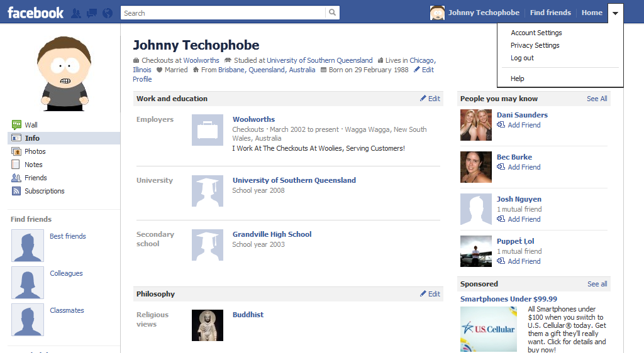Click add-friend icon next to Dani Saunders
The height and width of the screenshot is (353, 644).
pyautogui.click(x=501, y=124)
